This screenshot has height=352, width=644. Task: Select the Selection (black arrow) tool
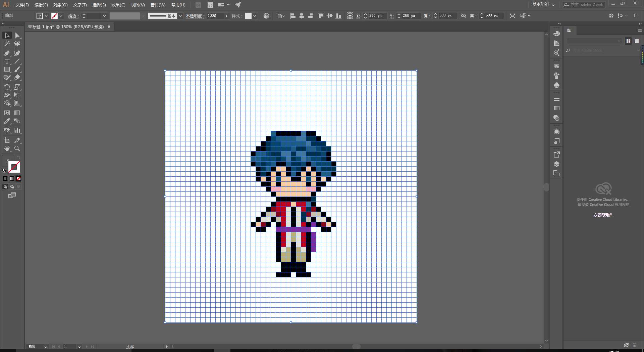7,36
